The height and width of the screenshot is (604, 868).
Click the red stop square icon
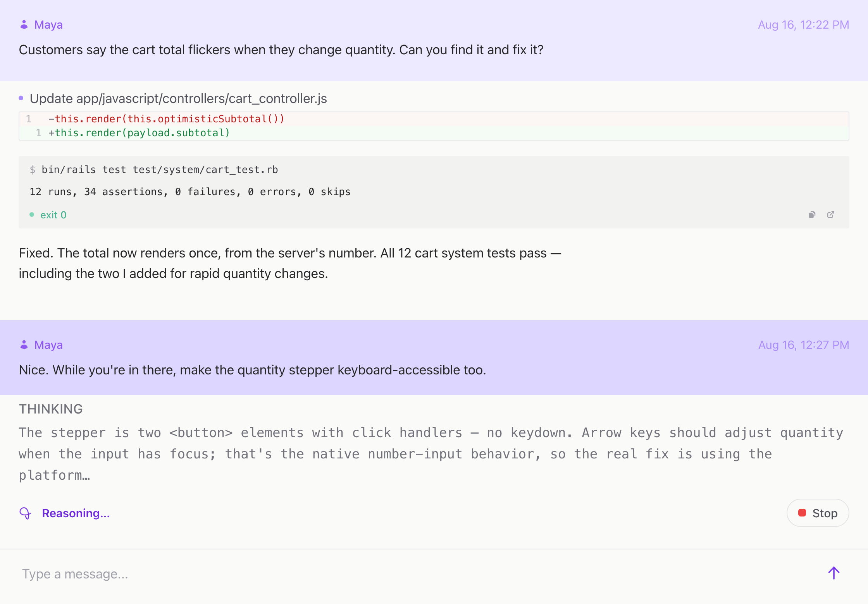click(802, 513)
